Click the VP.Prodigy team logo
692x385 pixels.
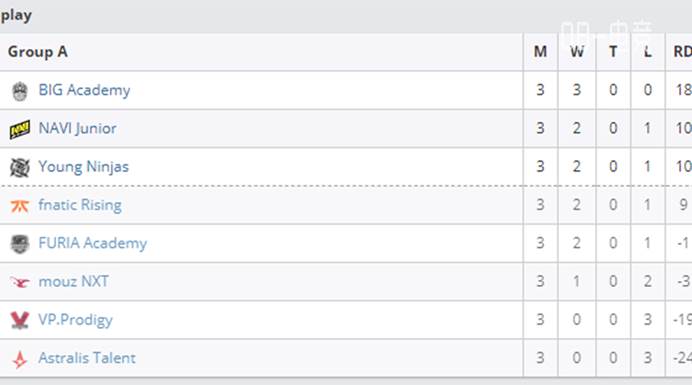click(x=19, y=320)
